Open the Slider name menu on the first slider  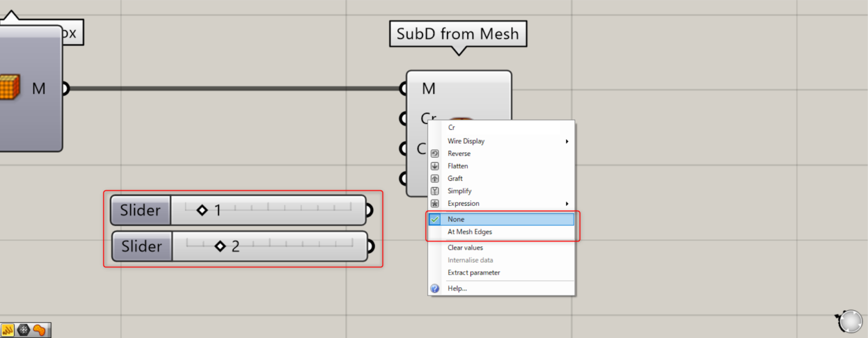(x=140, y=210)
